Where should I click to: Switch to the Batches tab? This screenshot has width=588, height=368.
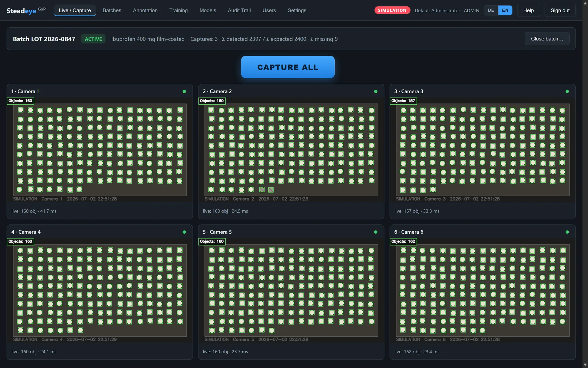(x=112, y=10)
